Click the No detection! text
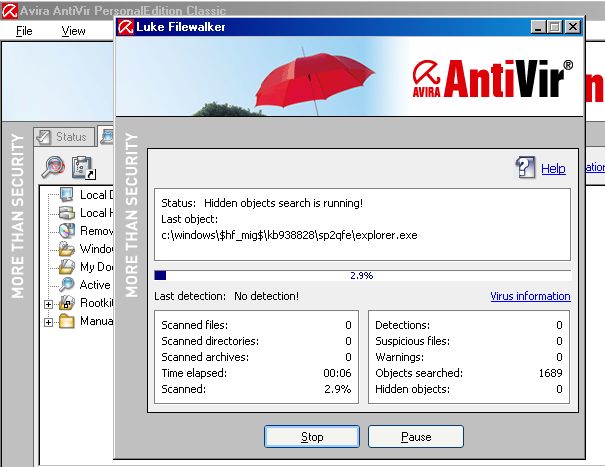The width and height of the screenshot is (605, 467). [x=267, y=296]
